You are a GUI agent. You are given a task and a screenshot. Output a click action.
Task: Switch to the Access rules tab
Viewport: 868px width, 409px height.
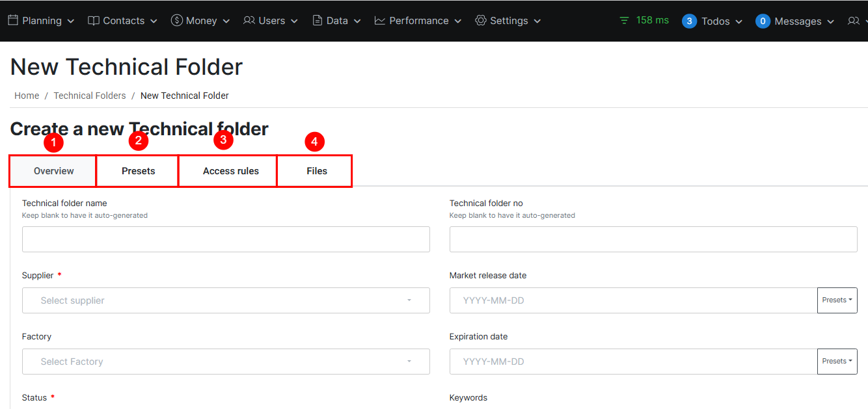pos(230,171)
